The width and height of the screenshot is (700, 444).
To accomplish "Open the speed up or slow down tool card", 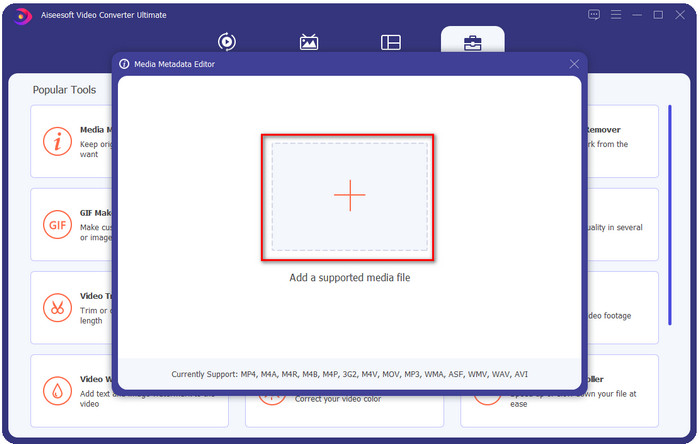I will (x=622, y=390).
